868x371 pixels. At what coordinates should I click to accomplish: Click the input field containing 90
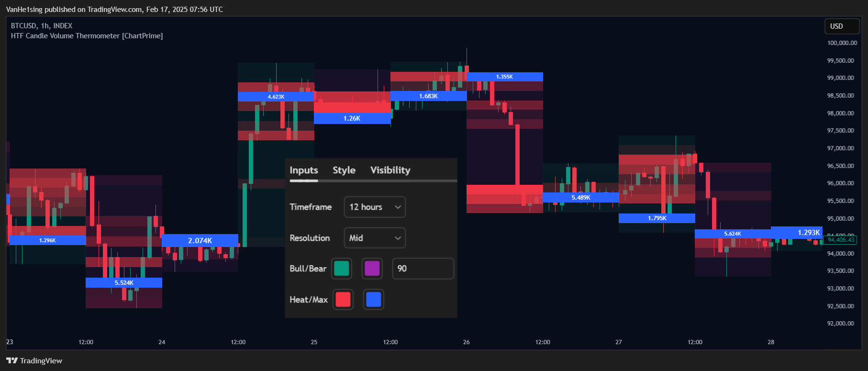(423, 269)
